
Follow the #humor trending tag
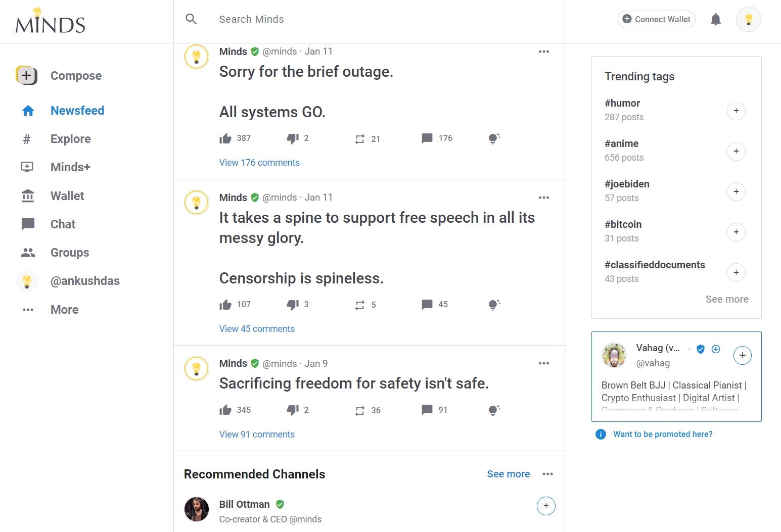(736, 111)
